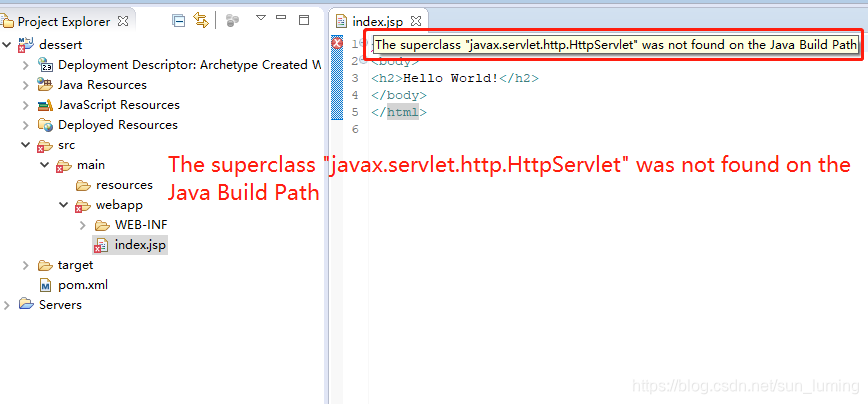This screenshot has width=868, height=404.
Task: Click the focus on active task icon
Action: coord(233,21)
